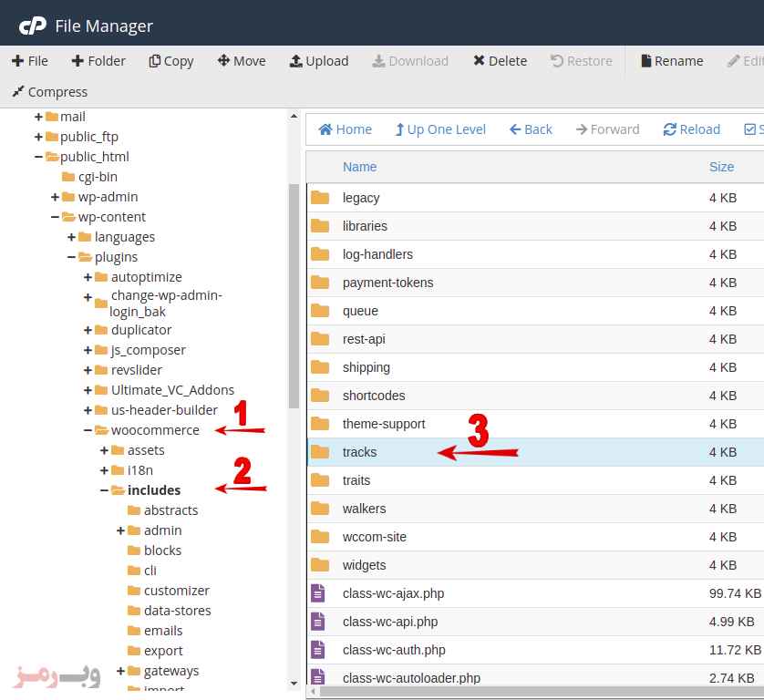Select js_composer in folder tree
The image size is (764, 700).
coord(148,350)
